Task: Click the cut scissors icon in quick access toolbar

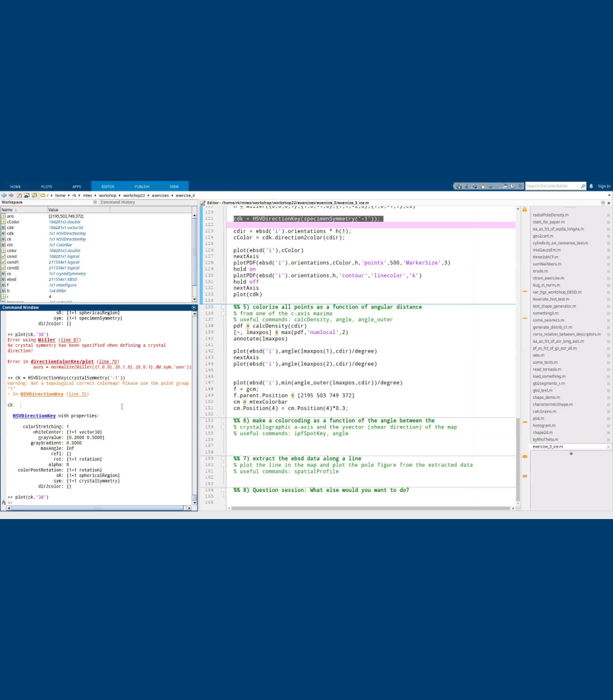Action: [x=466, y=186]
